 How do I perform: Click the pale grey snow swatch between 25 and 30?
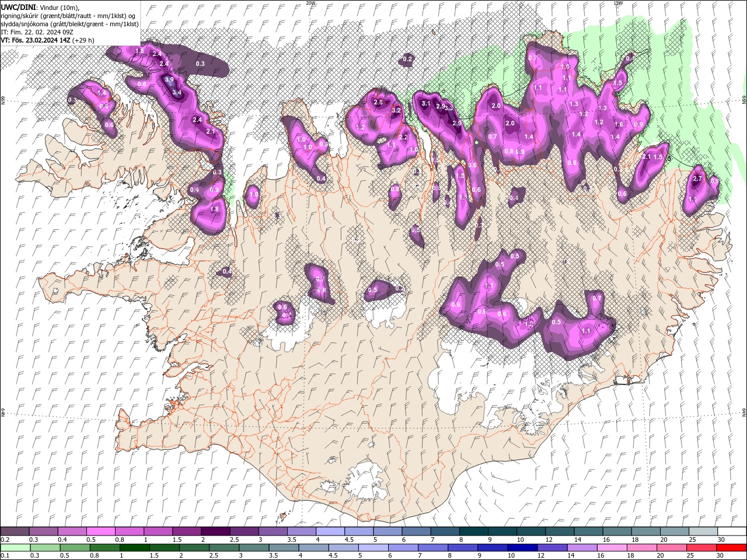point(702,531)
